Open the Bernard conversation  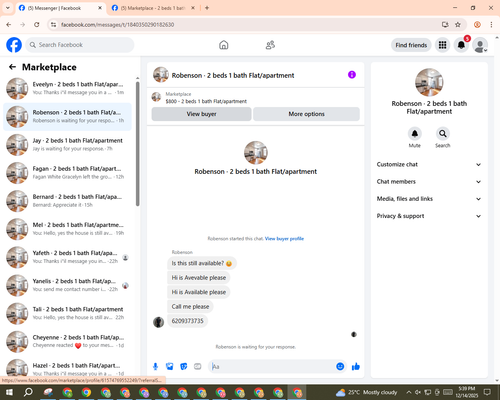pyautogui.click(x=67, y=201)
